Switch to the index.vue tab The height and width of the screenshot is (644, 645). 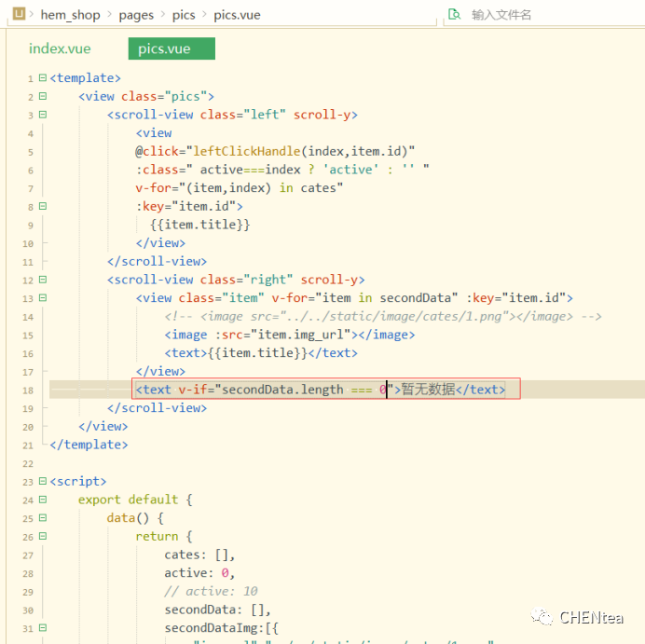[60, 49]
